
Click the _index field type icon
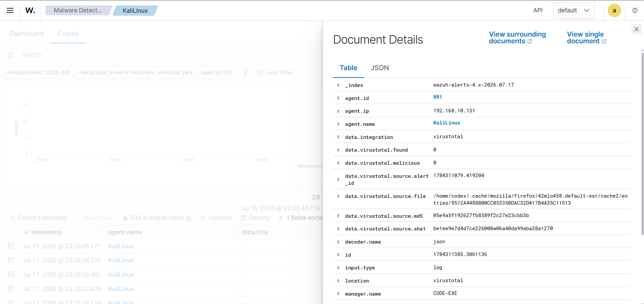338,85
